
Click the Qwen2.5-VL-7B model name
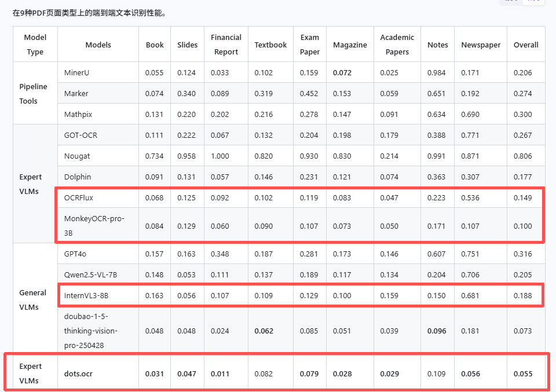pyautogui.click(x=90, y=274)
